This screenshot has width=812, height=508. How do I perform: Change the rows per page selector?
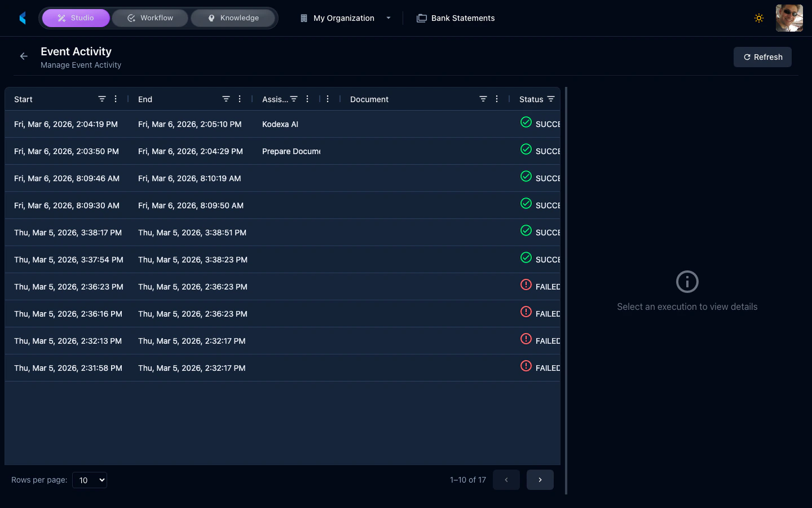pos(89,480)
